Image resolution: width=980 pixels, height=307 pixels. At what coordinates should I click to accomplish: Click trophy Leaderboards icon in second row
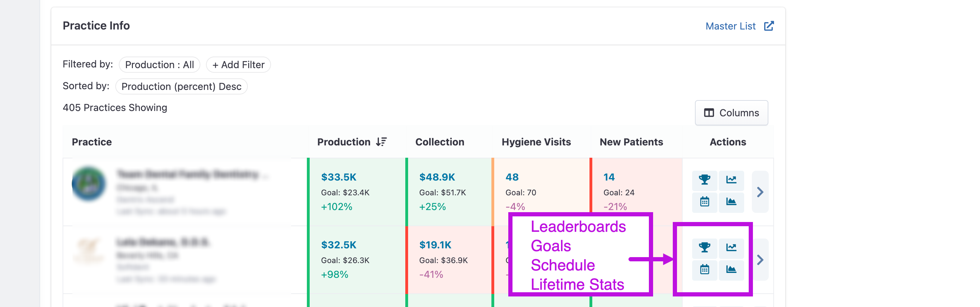704,248
